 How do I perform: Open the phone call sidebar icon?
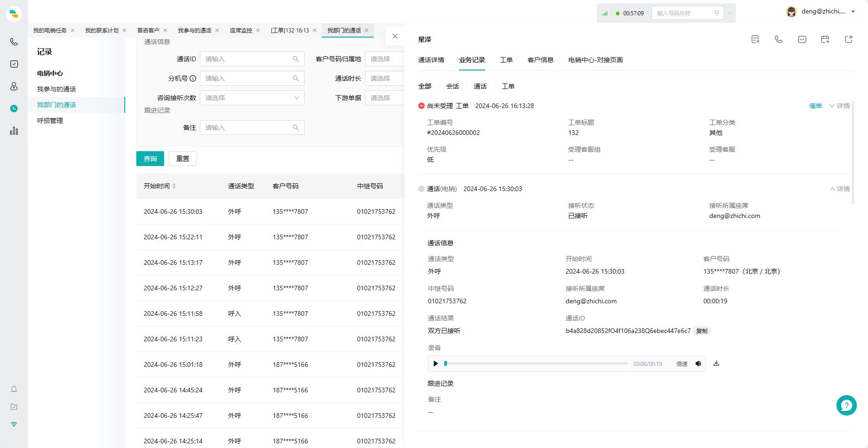click(14, 42)
